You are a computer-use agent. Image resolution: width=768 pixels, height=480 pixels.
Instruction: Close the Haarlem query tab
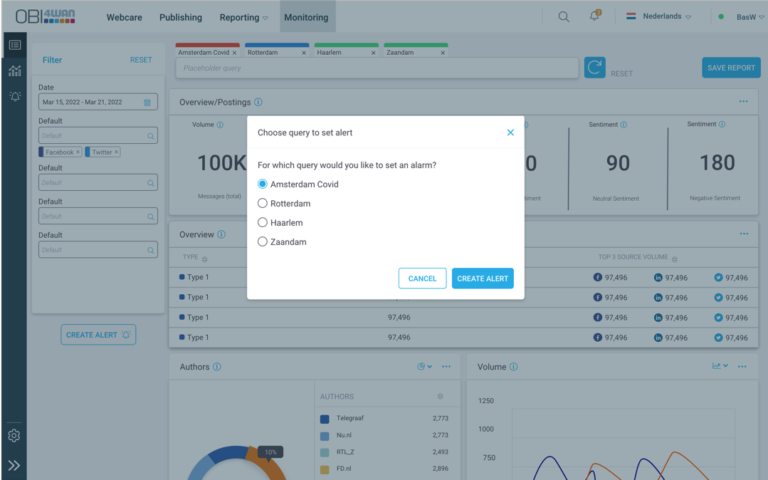tap(373, 53)
